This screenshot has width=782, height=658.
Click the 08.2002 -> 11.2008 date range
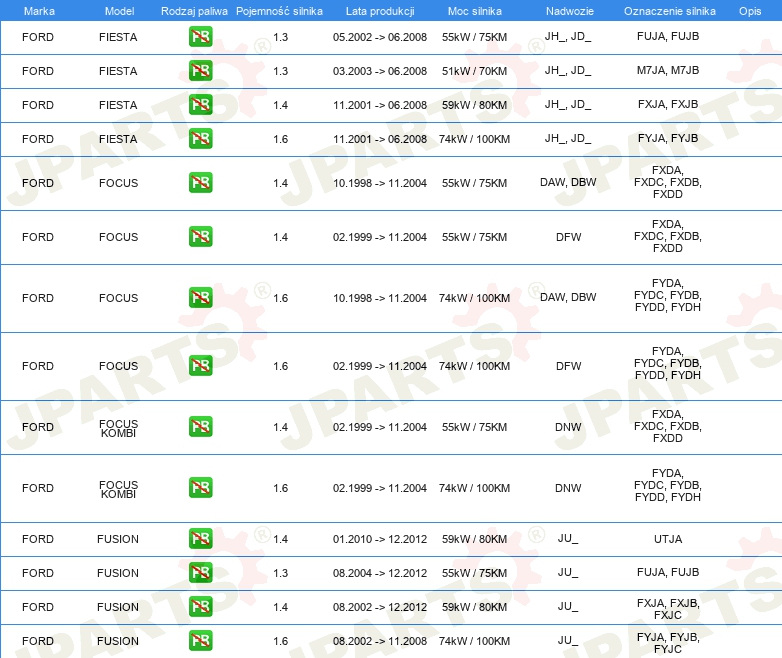[380, 641]
